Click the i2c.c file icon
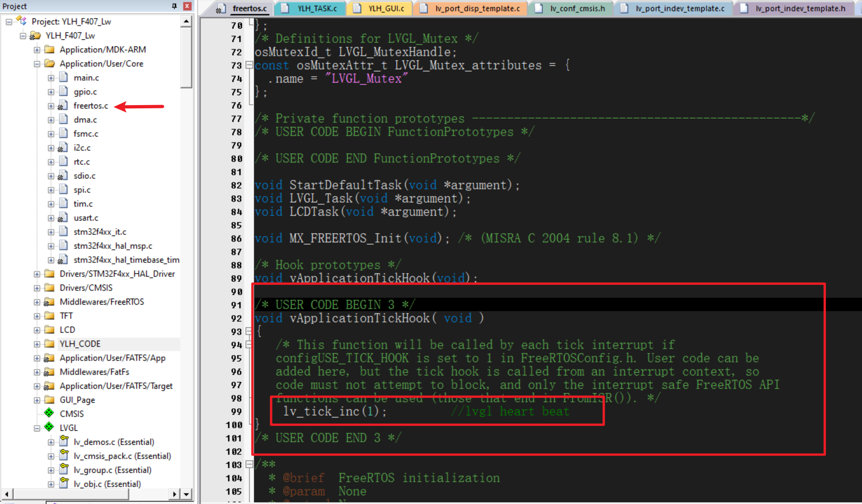862x504 pixels. click(x=63, y=148)
